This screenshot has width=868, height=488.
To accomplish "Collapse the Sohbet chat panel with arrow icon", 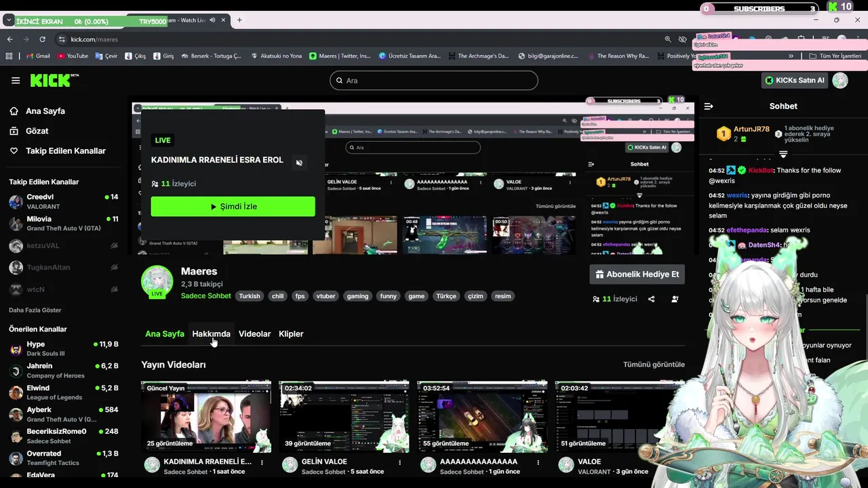I will pyautogui.click(x=709, y=106).
